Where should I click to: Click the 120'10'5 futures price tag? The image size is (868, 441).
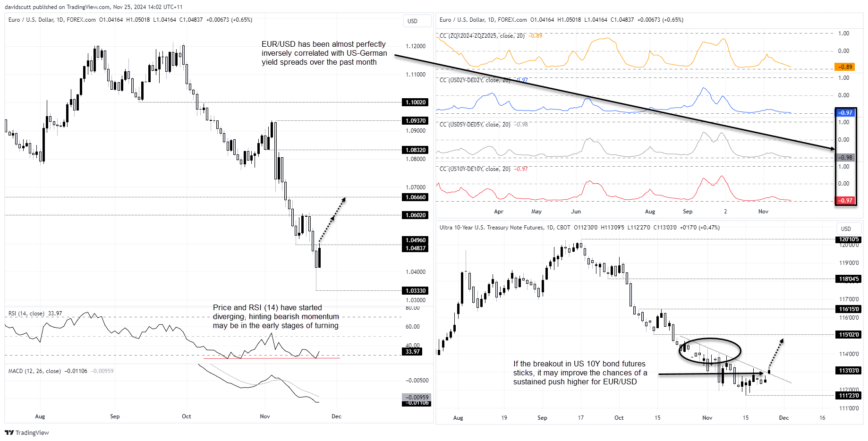849,239
